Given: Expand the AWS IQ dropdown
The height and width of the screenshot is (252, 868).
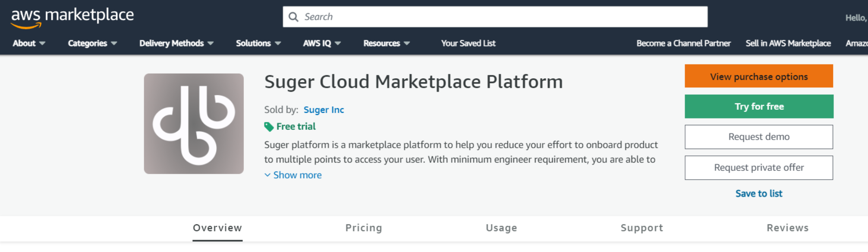Looking at the screenshot, I should [322, 43].
